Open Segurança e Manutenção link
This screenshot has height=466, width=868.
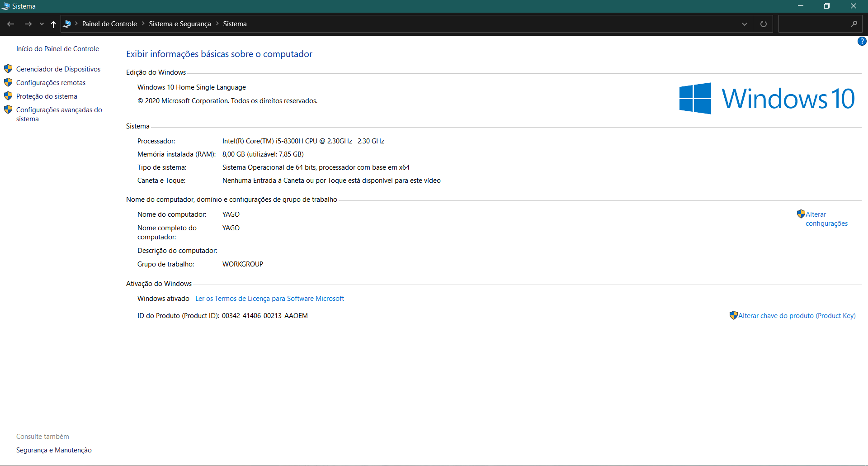[x=54, y=450]
